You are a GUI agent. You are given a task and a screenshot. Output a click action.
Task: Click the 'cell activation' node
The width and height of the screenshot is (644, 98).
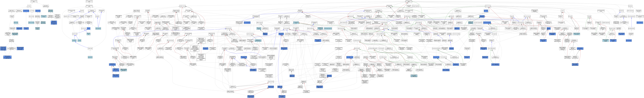coord(351,16)
